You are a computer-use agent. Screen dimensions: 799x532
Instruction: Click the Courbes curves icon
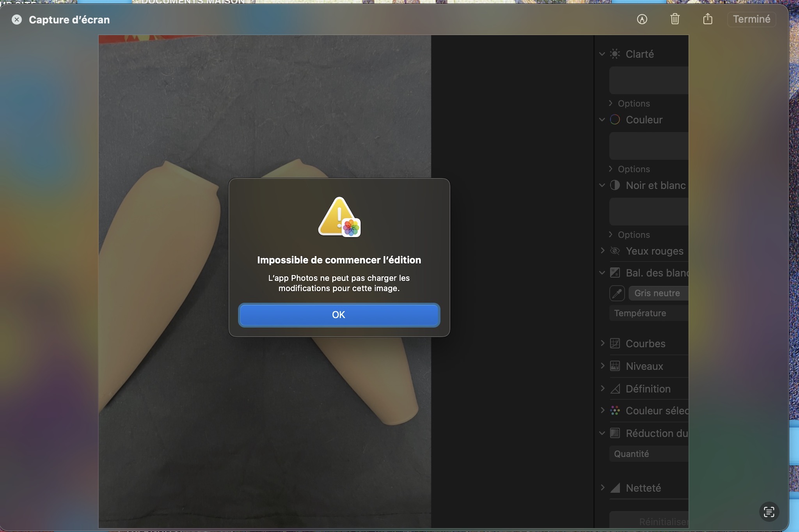(615, 344)
